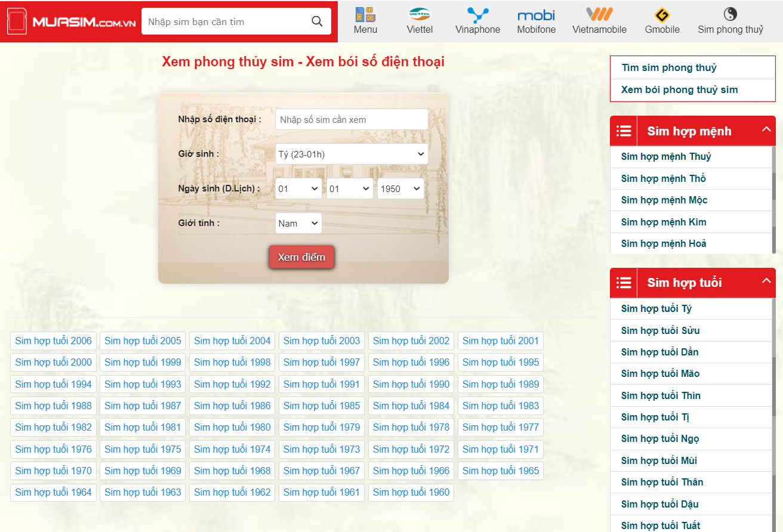Click the MUASIM.com.vn logo
Image resolution: width=783 pixels, height=532 pixels.
pos(71,22)
